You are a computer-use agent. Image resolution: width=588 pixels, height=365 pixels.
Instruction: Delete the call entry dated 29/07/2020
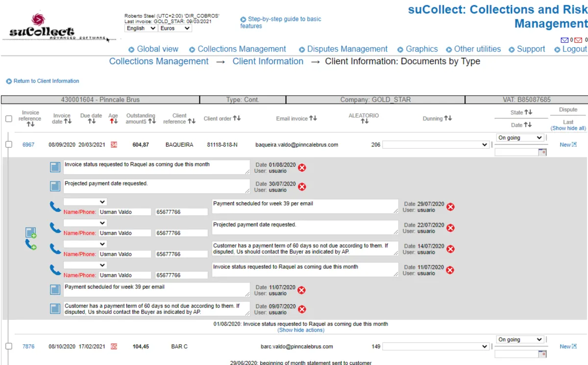(x=450, y=207)
